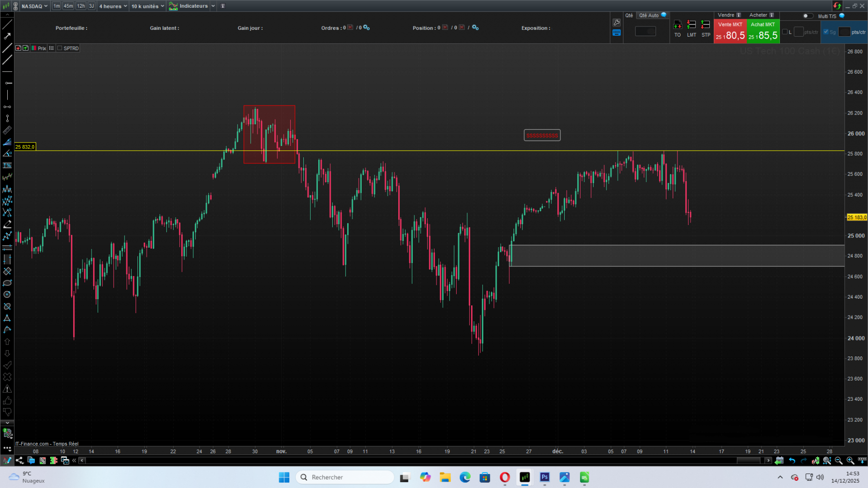Viewport: 868px width, 488px height.
Task: Open the Indicateurs panel via the chart icon
Action: tap(173, 6)
